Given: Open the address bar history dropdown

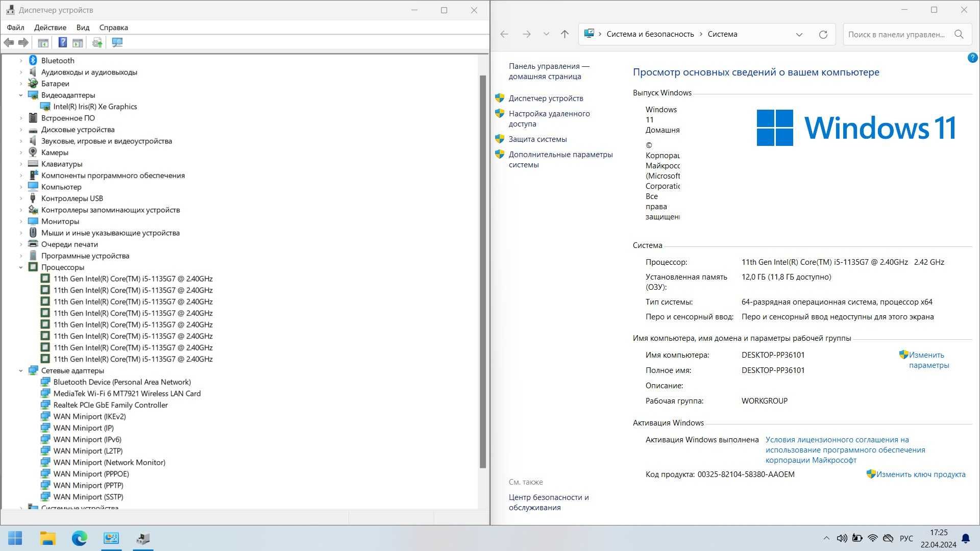Looking at the screenshot, I should [799, 34].
